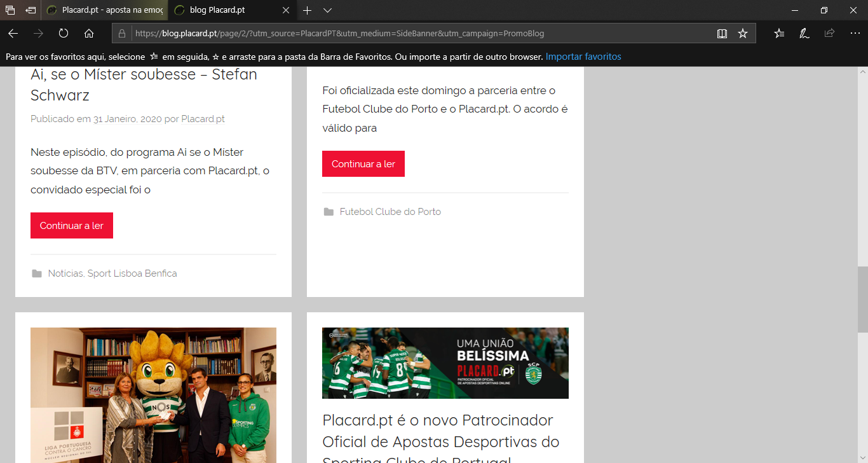The height and width of the screenshot is (463, 868).
Task: Click the site lock security icon
Action: [x=122, y=33]
